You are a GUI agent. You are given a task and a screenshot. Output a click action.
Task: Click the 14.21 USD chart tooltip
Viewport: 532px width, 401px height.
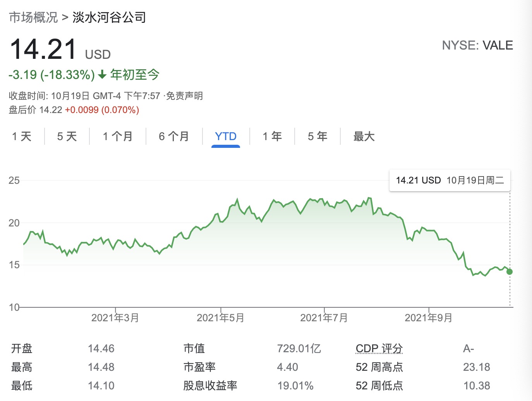point(450,180)
